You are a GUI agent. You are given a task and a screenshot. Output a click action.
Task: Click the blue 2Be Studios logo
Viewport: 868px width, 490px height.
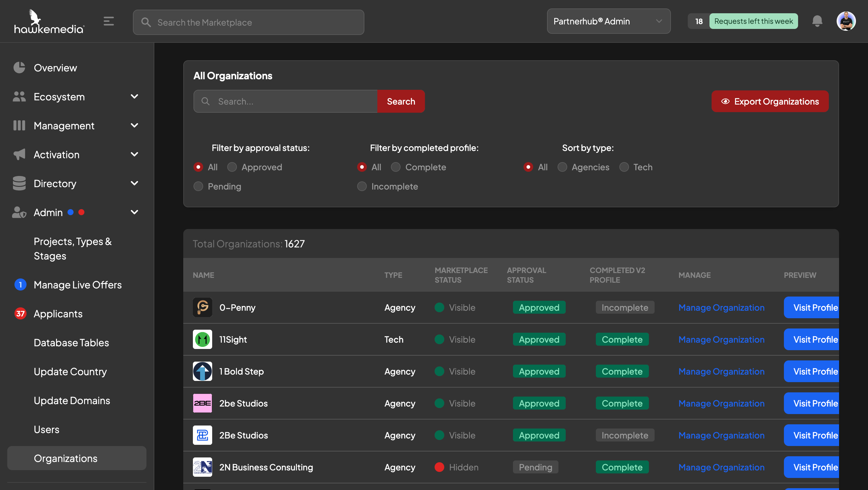[x=203, y=435]
